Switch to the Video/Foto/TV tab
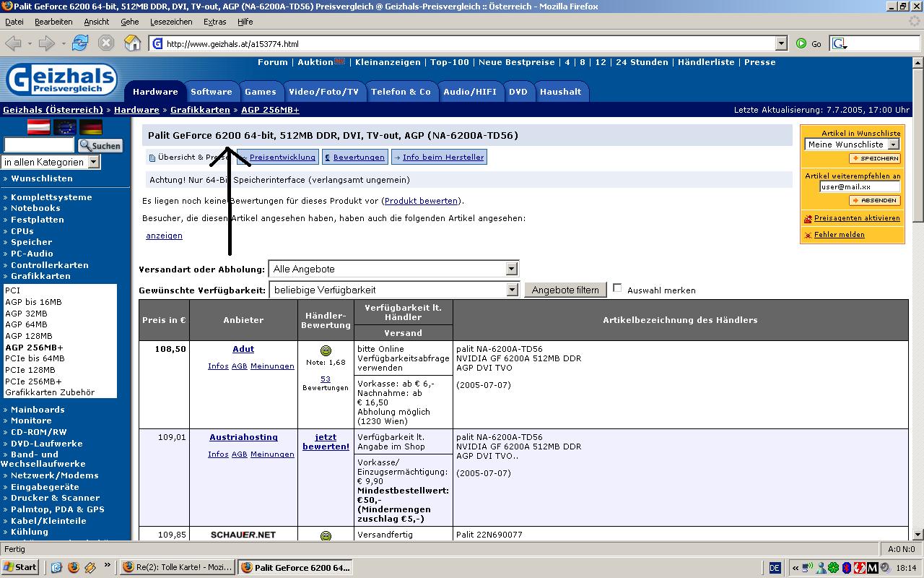Screen dimensions: 924x578 tap(323, 92)
